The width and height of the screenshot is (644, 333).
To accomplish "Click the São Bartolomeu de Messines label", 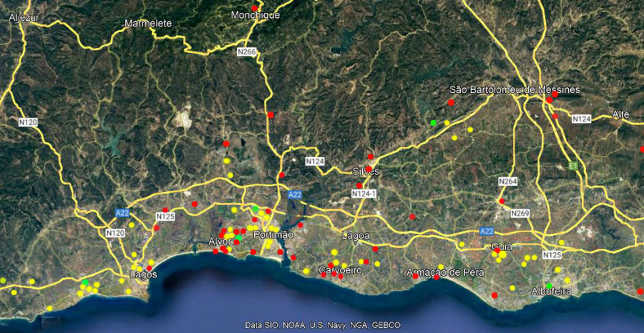I will [514, 90].
